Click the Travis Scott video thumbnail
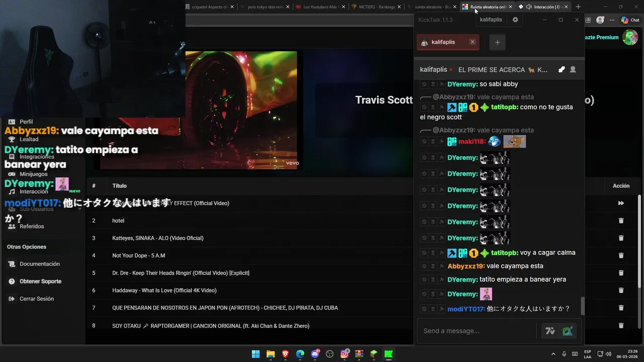Image resolution: width=644 pixels, height=362 pixels. [x=242, y=110]
